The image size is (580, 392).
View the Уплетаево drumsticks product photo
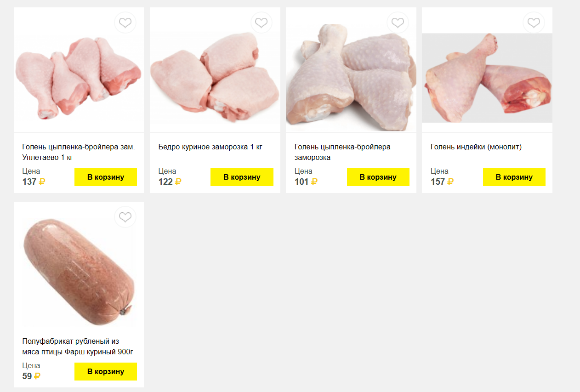(x=79, y=76)
